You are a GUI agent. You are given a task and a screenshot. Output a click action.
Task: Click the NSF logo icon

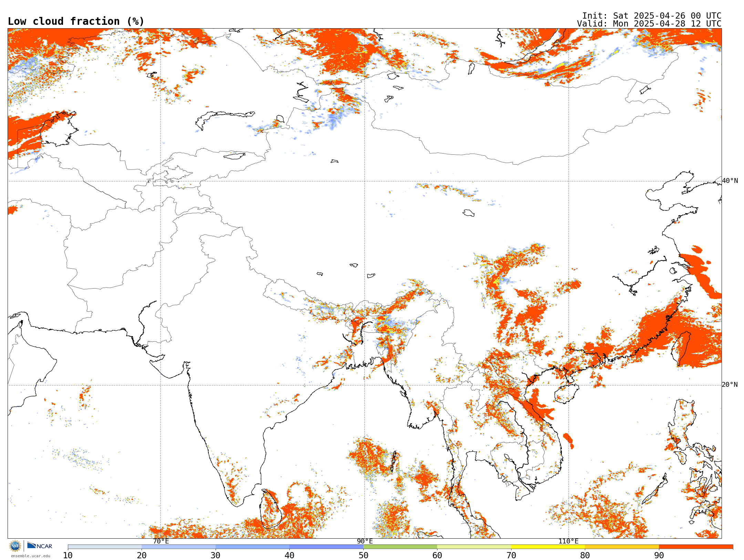(x=15, y=546)
